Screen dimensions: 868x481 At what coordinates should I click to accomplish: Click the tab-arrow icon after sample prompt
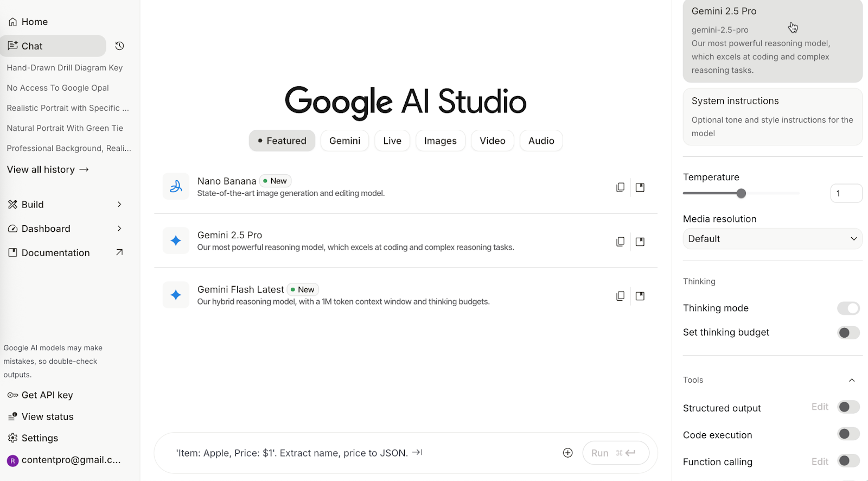tap(417, 452)
